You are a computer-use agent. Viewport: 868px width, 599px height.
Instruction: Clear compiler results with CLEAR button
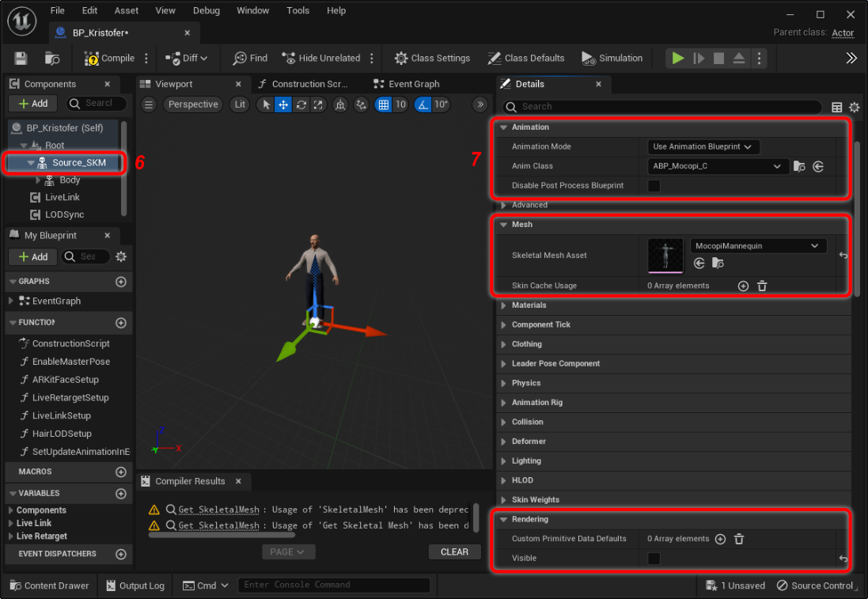coord(454,552)
